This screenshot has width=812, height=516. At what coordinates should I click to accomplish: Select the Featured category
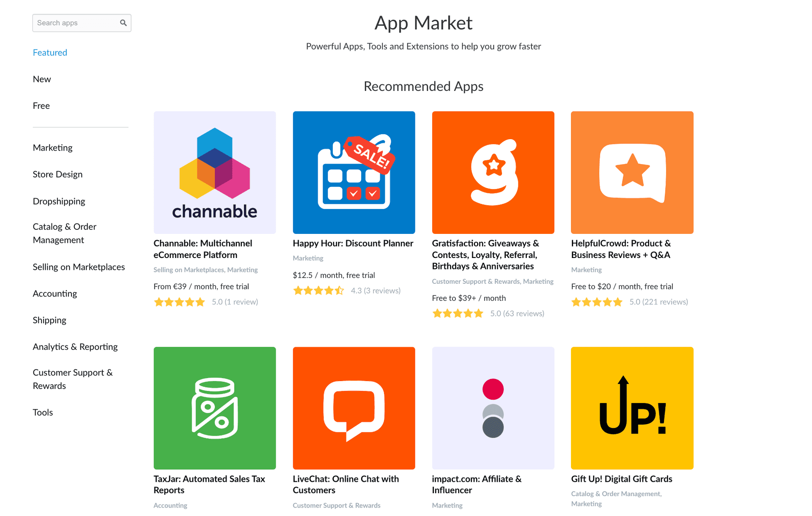coord(50,52)
